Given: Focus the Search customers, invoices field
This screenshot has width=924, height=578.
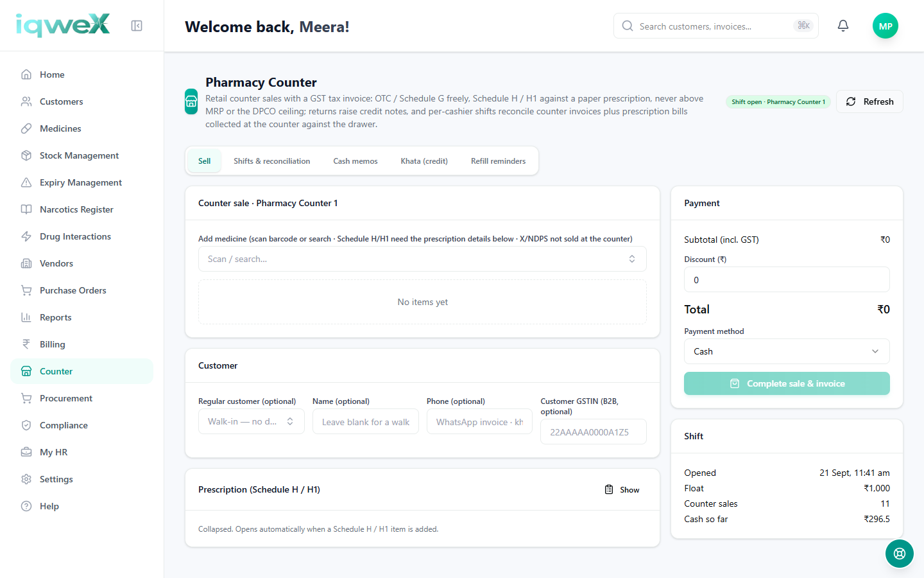Looking at the screenshot, I should pyautogui.click(x=716, y=26).
